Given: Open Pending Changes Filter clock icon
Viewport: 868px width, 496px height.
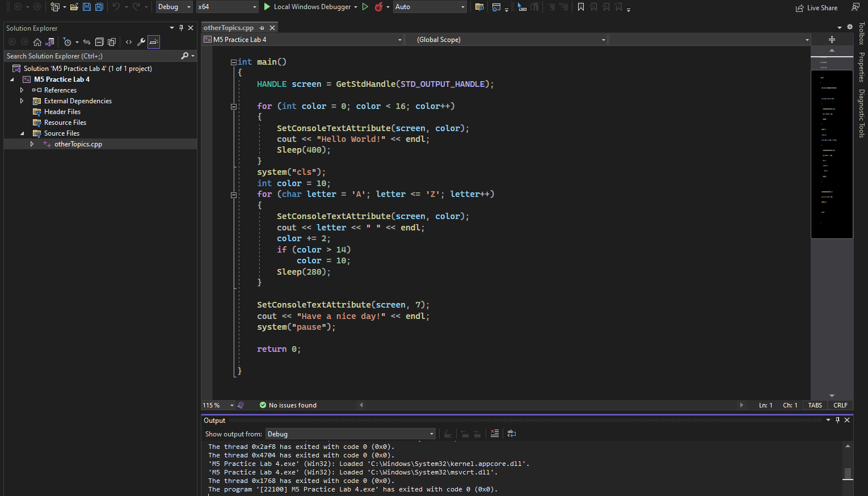Looking at the screenshot, I should 68,42.
